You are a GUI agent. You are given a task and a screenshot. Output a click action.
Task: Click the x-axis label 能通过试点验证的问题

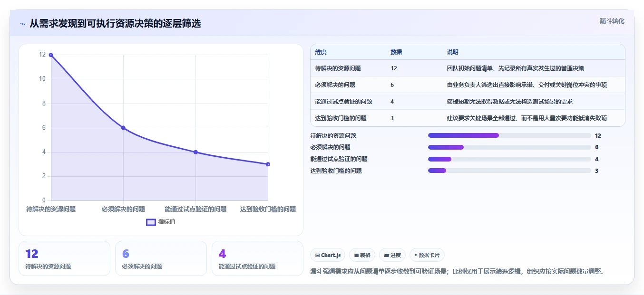coord(195,209)
